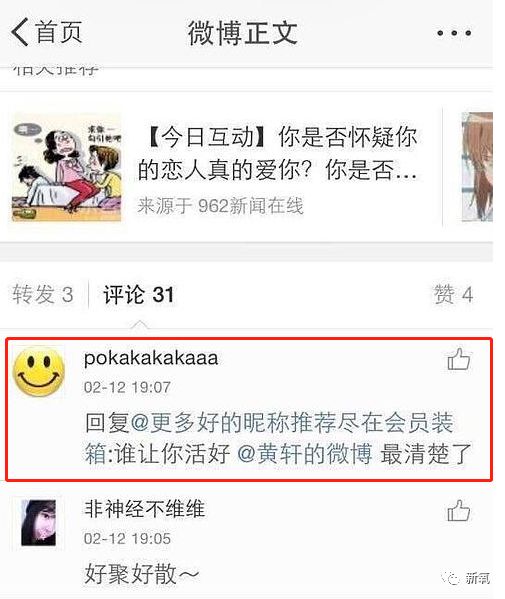Open 非神经不维维's avatar photo
Screen dimensions: 505x599
[x=39, y=523]
